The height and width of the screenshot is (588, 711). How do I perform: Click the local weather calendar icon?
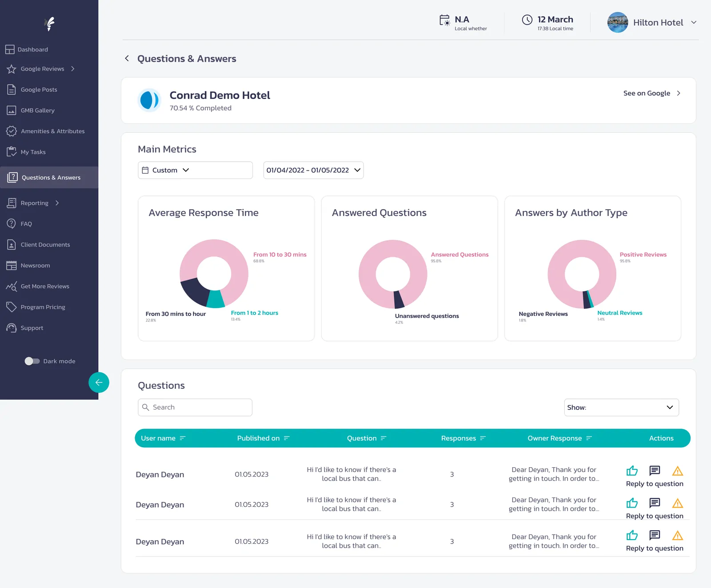(x=444, y=20)
